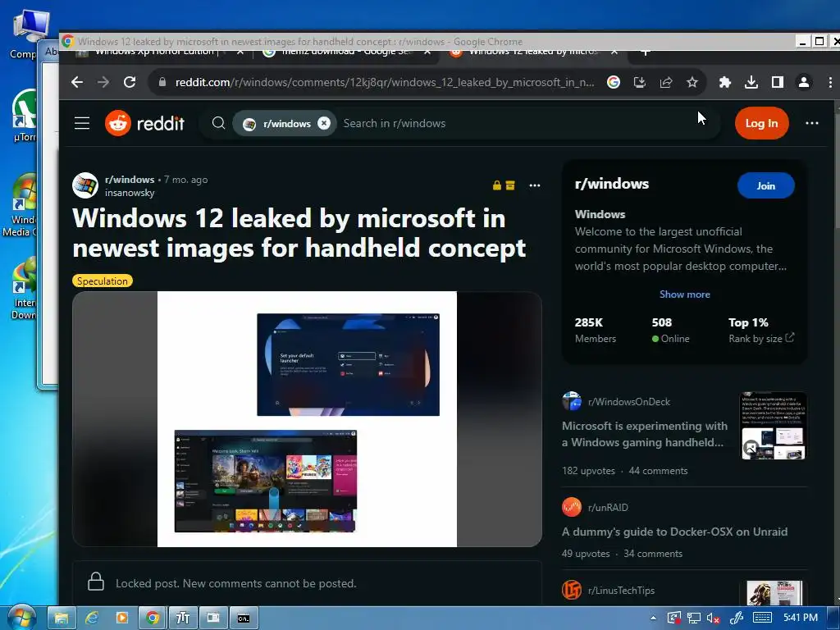Open the Reddit hamburger menu

click(x=82, y=123)
